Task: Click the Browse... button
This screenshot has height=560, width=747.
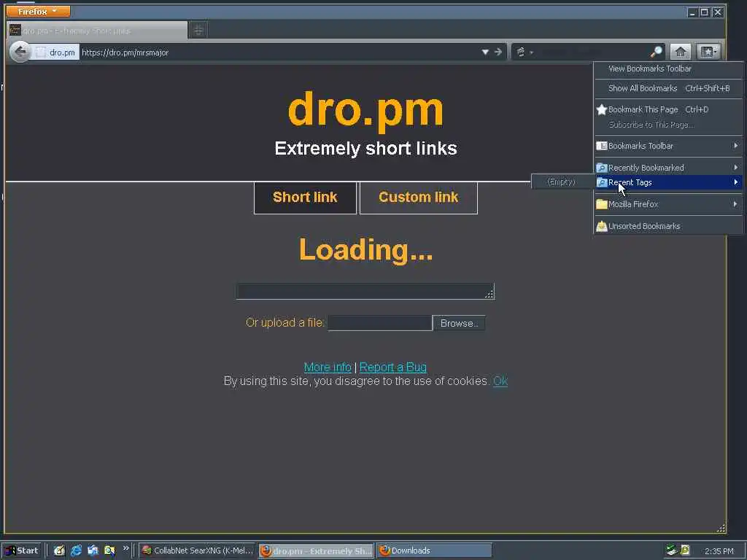Action: 459,323
